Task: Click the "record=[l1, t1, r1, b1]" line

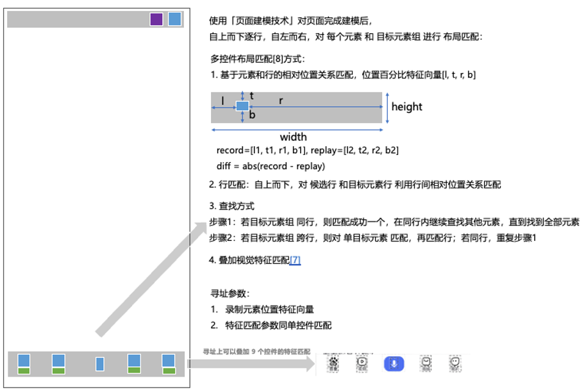Action: click(308, 151)
